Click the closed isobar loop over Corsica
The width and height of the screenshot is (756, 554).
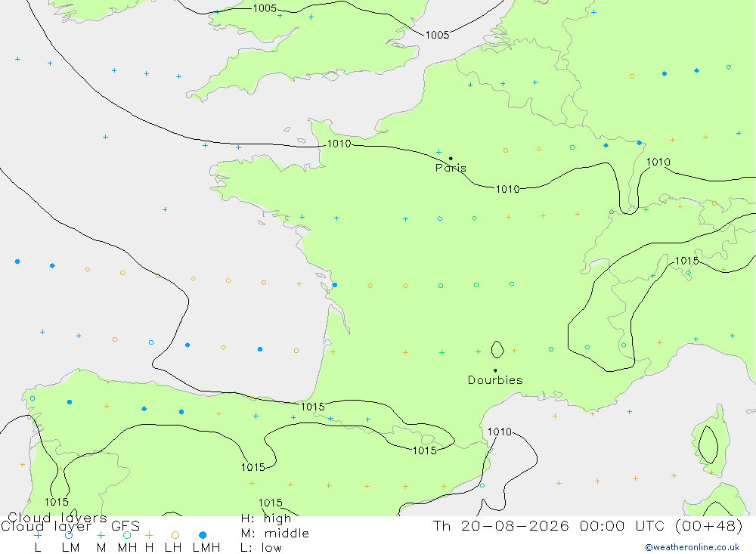click(708, 445)
